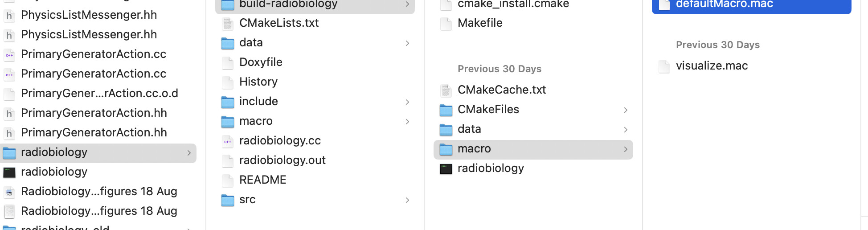This screenshot has height=230, width=868.
Task: Expand the data folder in second column
Action: [407, 43]
